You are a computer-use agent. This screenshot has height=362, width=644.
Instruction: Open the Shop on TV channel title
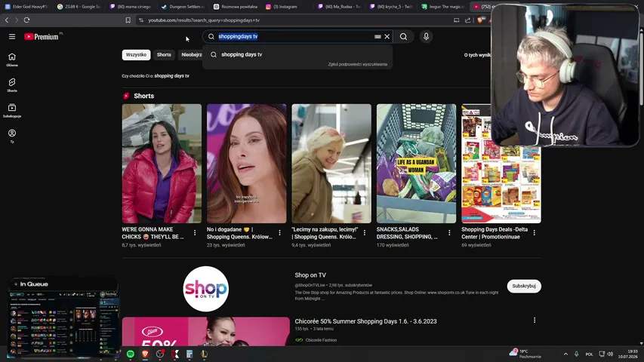point(310,275)
